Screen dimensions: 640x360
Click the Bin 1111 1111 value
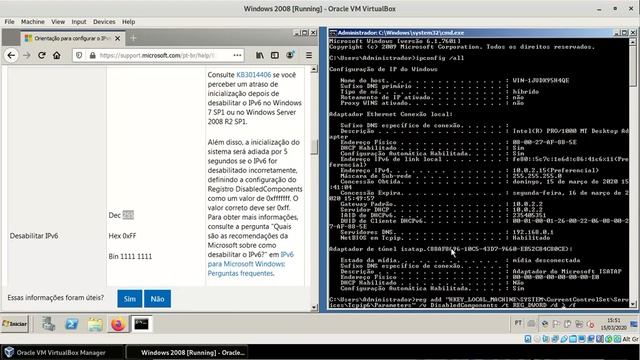point(130,257)
